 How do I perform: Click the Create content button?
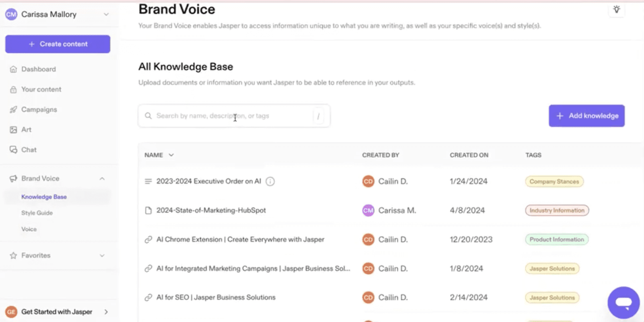point(58,44)
